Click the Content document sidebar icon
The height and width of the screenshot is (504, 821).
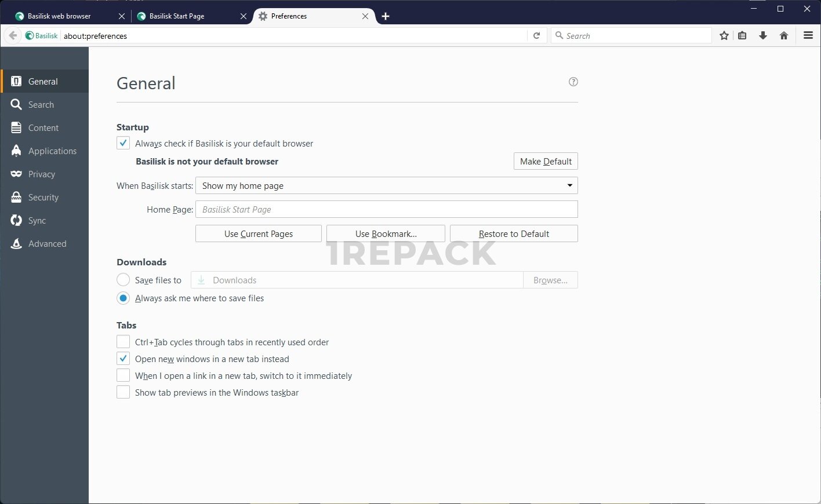tap(16, 128)
